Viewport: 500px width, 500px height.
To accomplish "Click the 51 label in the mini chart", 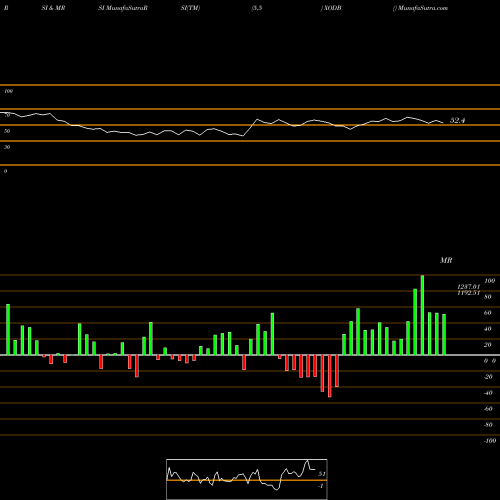I will tap(321, 474).
